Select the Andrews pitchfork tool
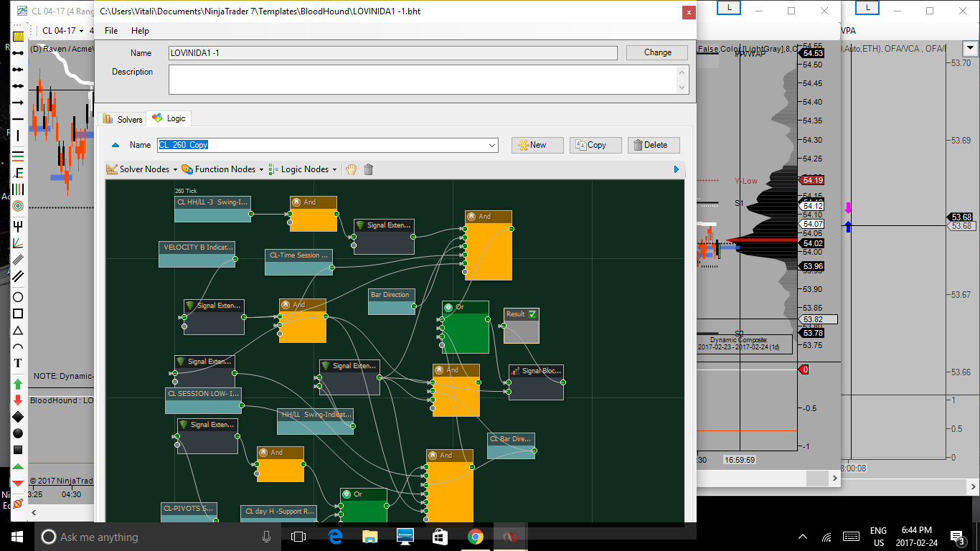 coord(18,226)
